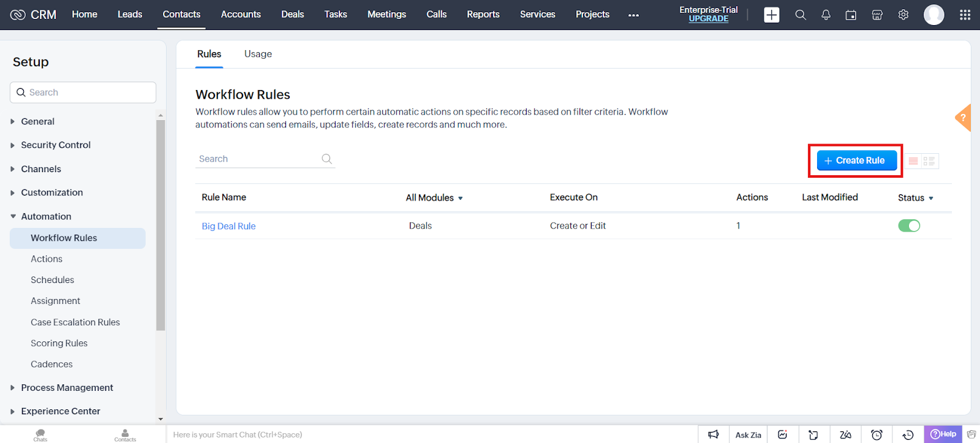980x443 pixels.
Task: Open the chat bubbles icon beside Help
Action: click(x=971, y=434)
